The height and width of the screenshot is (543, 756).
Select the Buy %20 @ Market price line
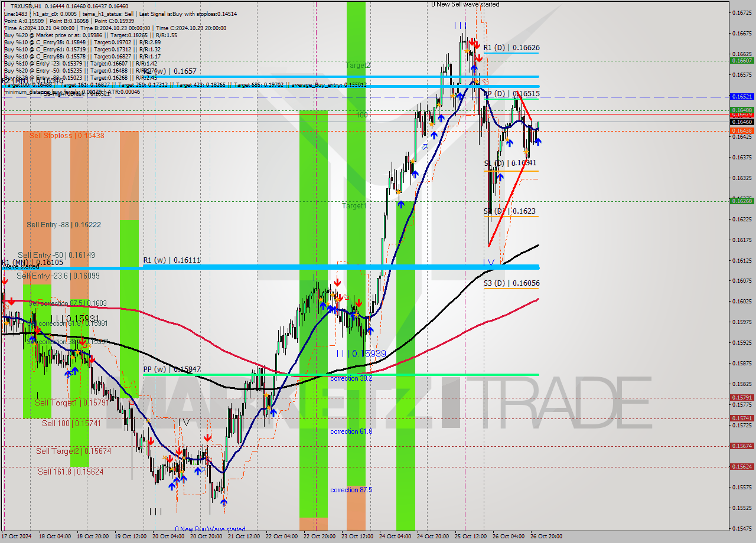(89, 35)
